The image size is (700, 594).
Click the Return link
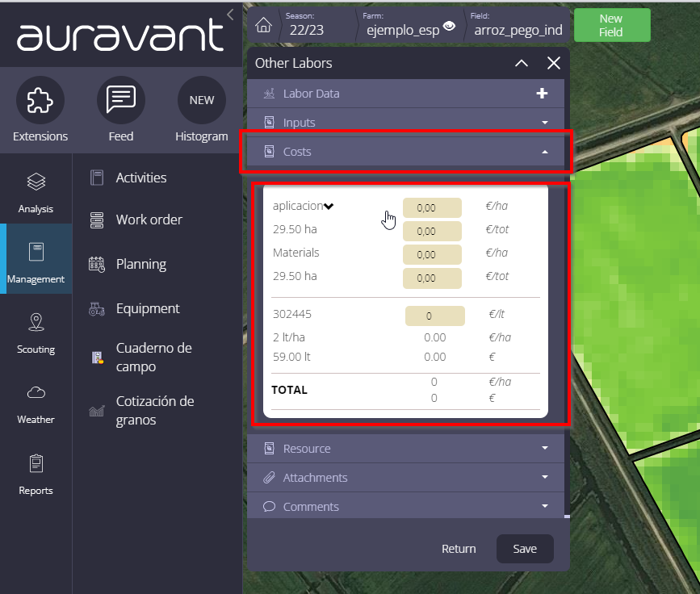pos(459,549)
